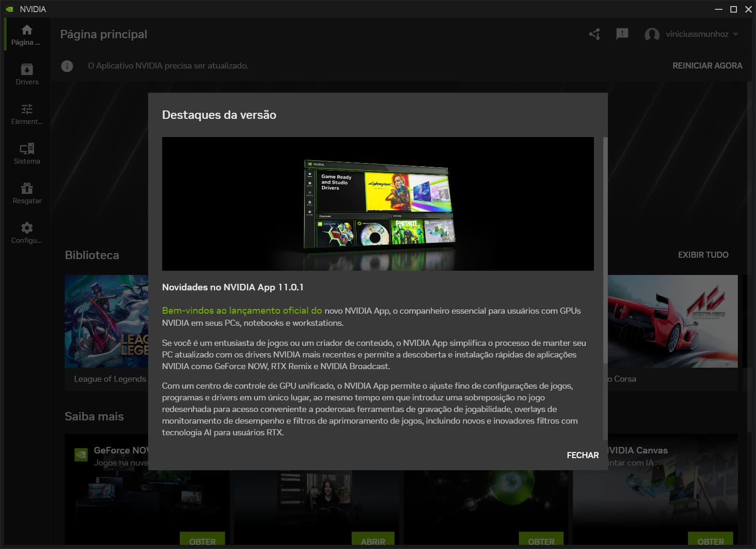
Task: Minimize the NVIDIA window
Action: tap(718, 9)
